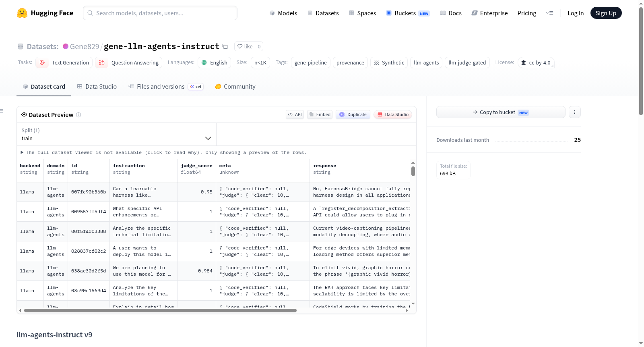Click the id cell 028837cf02c2
Viewport: 644px width, 347px height.
click(89, 251)
